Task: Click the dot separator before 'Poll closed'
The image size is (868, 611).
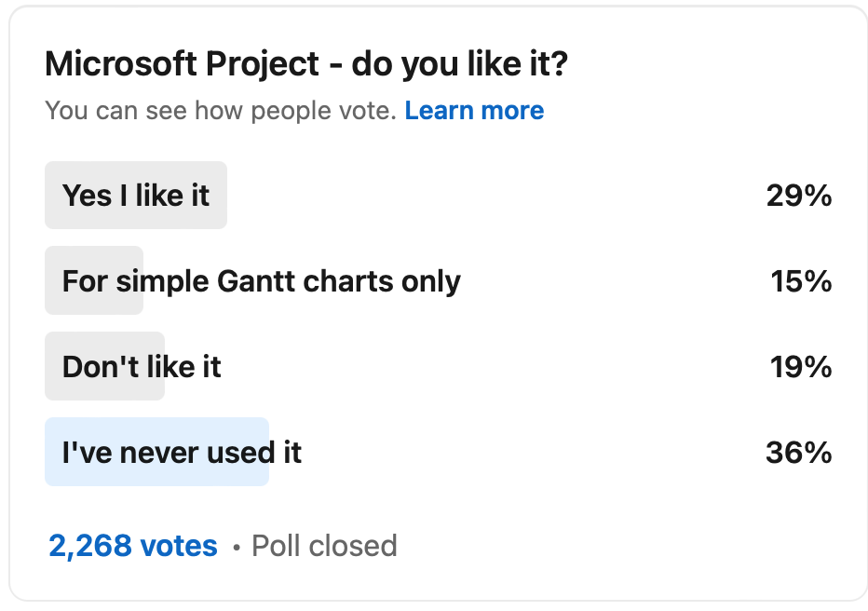Action: 238,546
